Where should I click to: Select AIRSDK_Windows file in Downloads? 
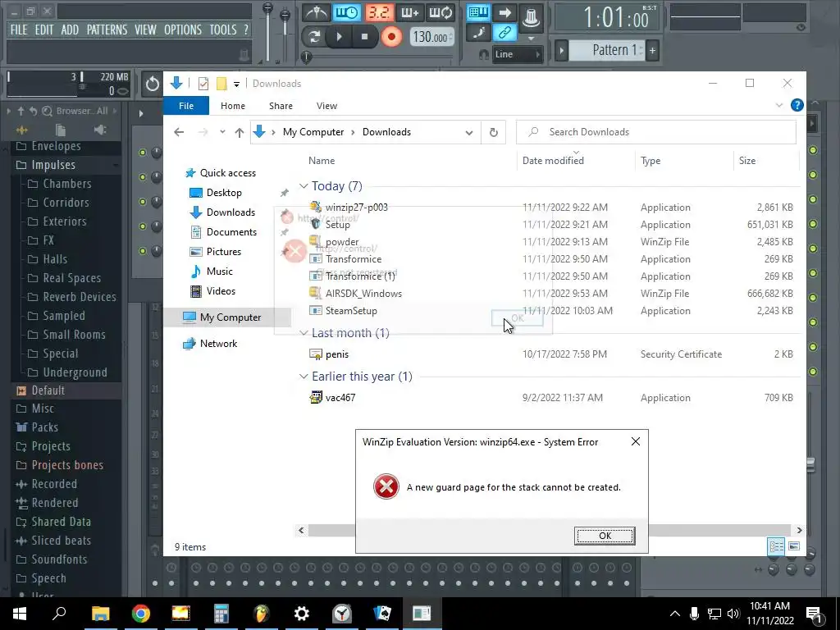click(363, 294)
